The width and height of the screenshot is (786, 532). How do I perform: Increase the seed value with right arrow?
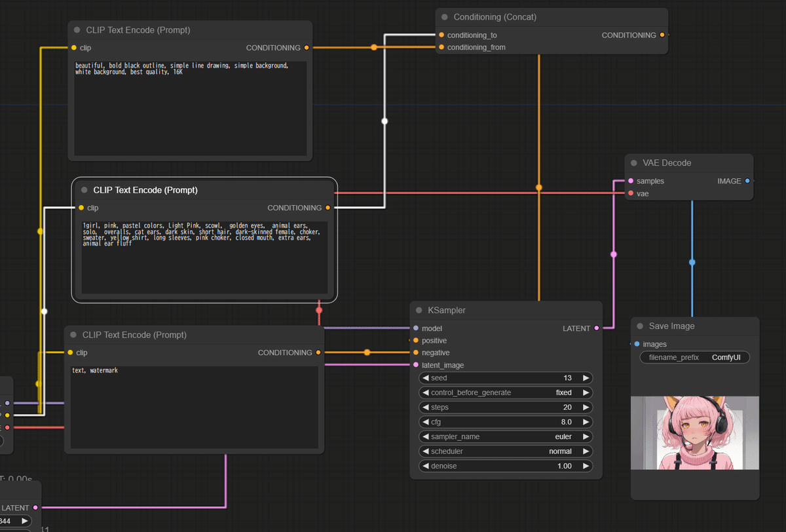[x=586, y=378]
